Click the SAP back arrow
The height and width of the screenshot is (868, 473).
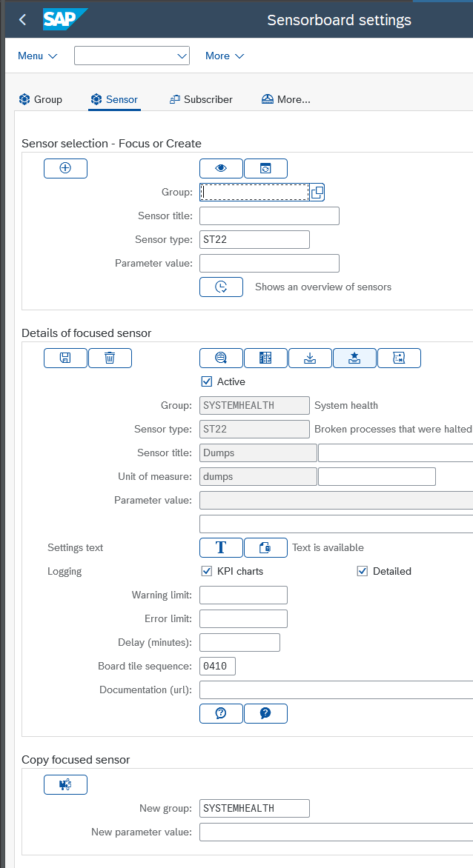pos(22,20)
